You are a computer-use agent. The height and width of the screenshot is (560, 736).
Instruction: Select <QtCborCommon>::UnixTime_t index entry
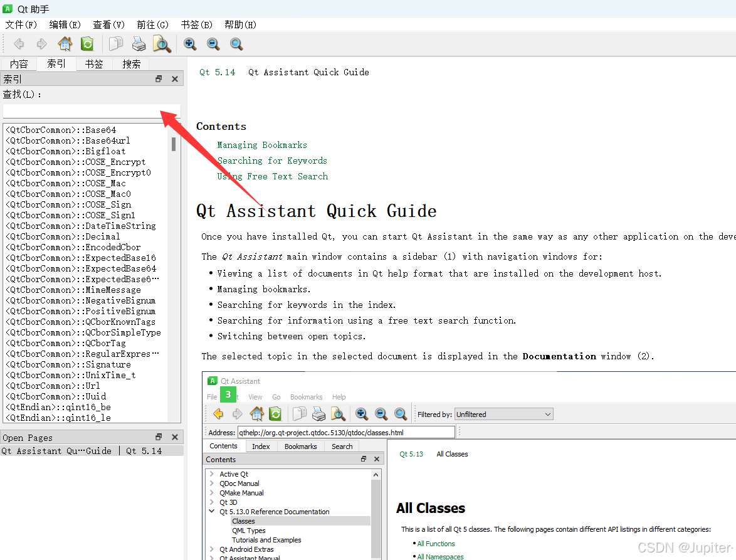pos(70,375)
